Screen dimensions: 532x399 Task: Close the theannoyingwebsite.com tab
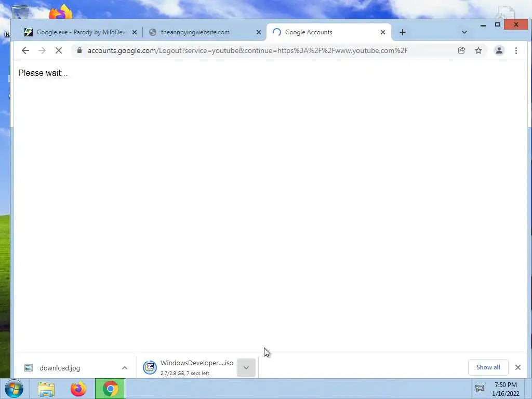coord(259,32)
